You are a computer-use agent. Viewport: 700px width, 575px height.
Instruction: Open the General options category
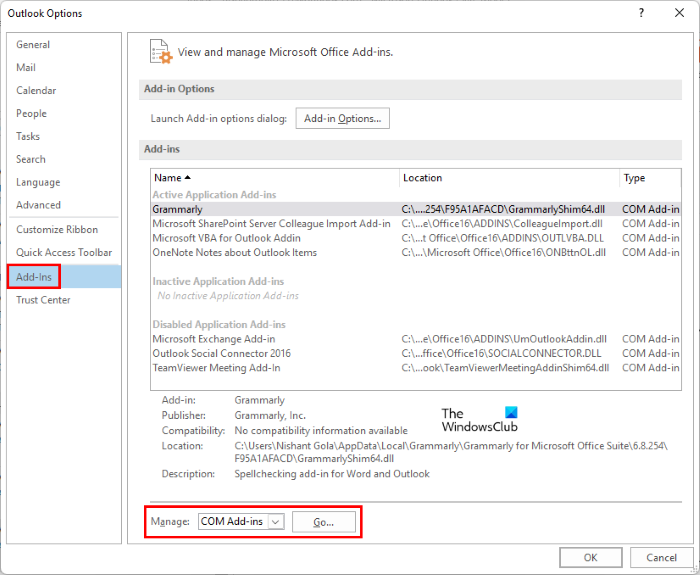click(33, 45)
